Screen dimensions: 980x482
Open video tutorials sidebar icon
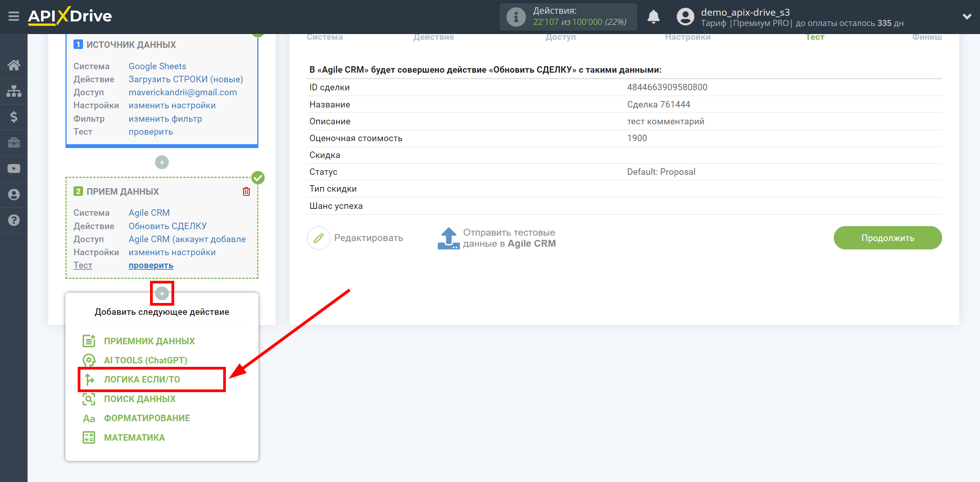coord(14,169)
